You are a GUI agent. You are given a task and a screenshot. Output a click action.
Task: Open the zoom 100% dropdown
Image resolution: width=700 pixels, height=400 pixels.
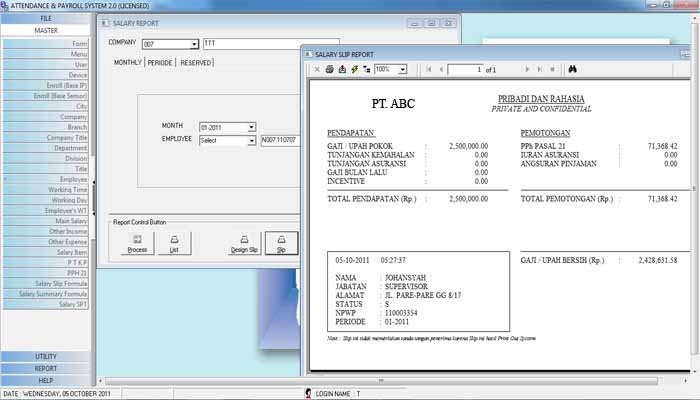(x=403, y=69)
